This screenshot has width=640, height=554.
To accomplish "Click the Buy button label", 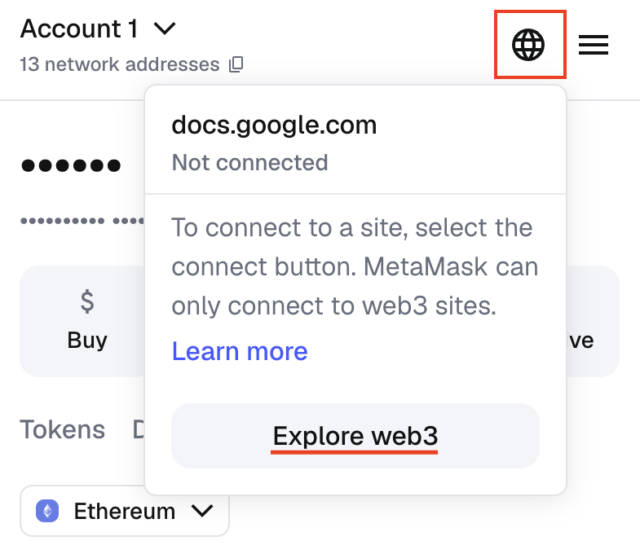I will (x=87, y=340).
